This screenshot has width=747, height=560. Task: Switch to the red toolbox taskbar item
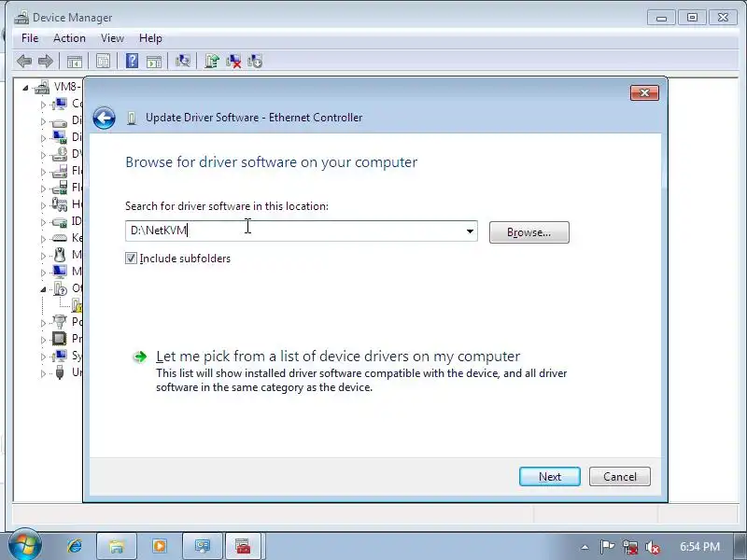[x=243, y=546]
